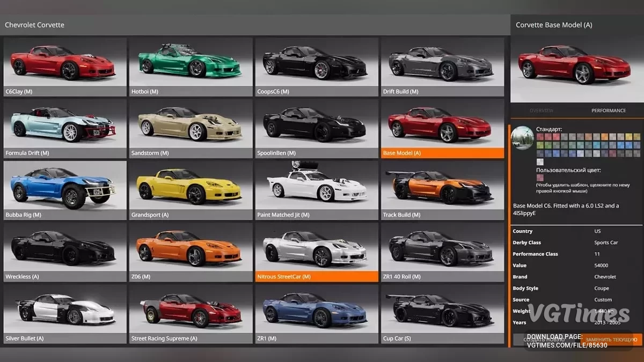The image size is (644, 362).
Task: Click the large Corvette Base Model preview image
Action: coord(576,69)
